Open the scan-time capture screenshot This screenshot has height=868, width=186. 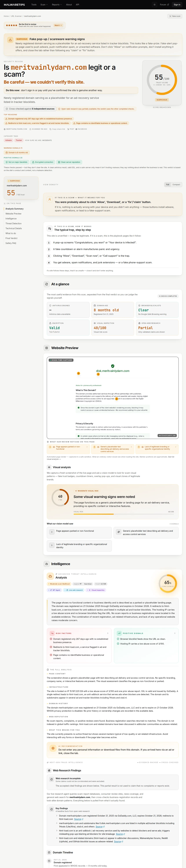coord(112,398)
